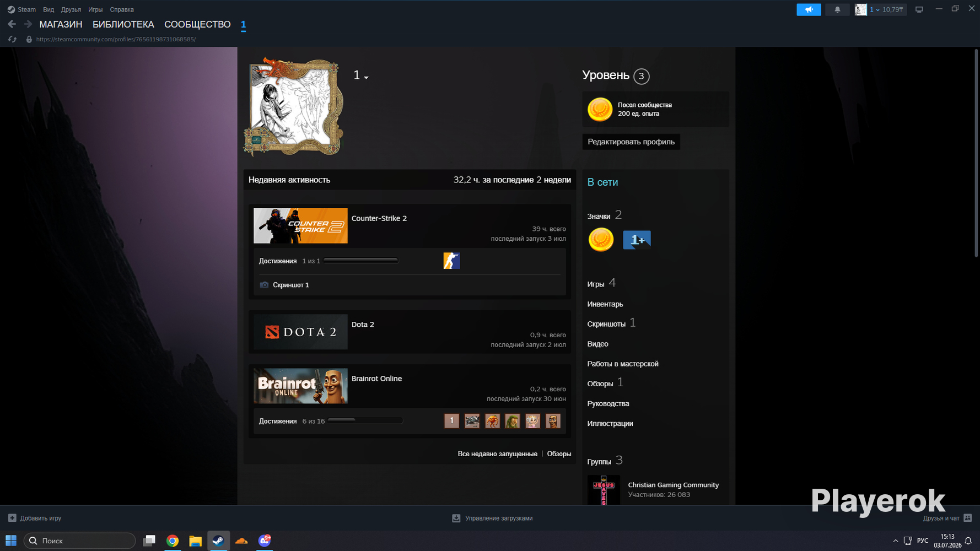Click the Brainrot Online game banner
This screenshot has height=551, width=980.
click(300, 386)
